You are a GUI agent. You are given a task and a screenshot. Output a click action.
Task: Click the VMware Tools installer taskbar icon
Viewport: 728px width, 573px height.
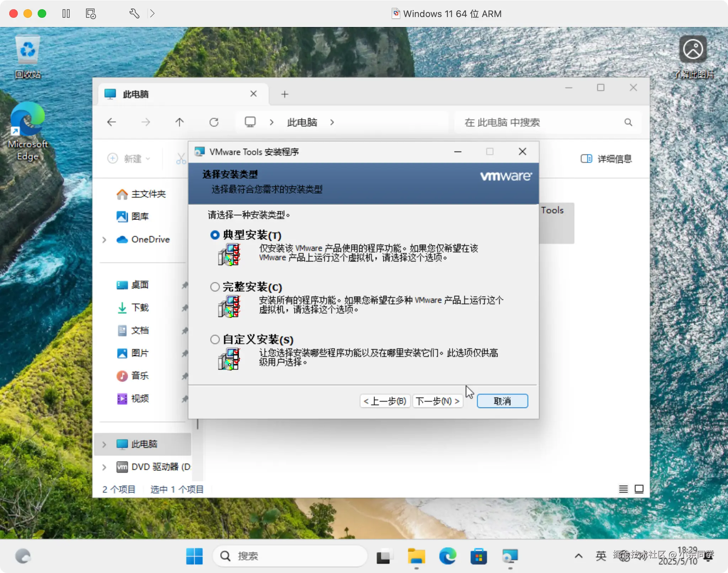click(510, 556)
